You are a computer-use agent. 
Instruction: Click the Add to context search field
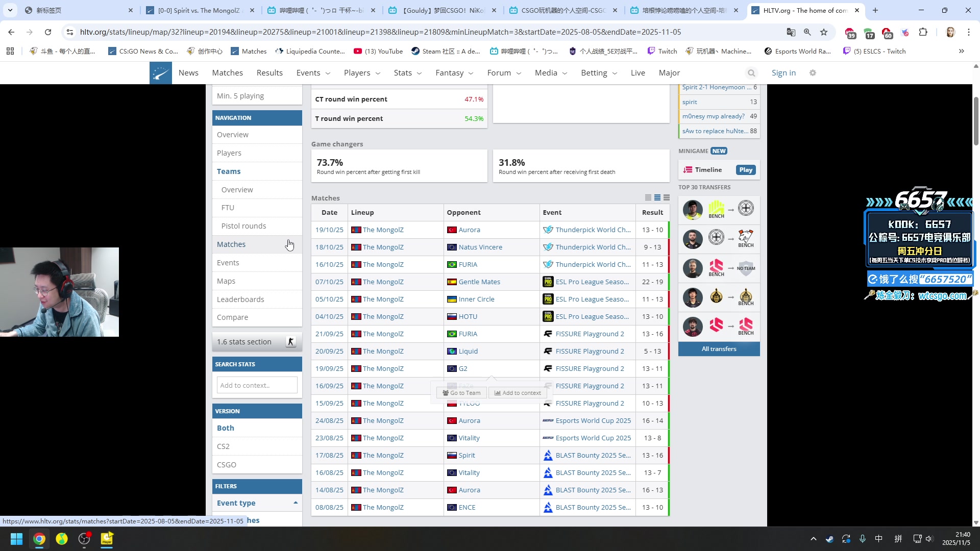[x=257, y=385]
